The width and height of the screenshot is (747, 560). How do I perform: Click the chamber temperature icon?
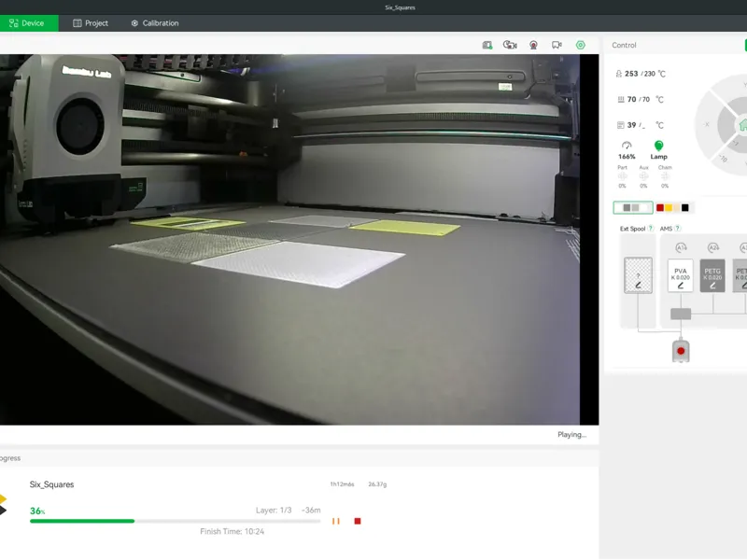click(620, 125)
